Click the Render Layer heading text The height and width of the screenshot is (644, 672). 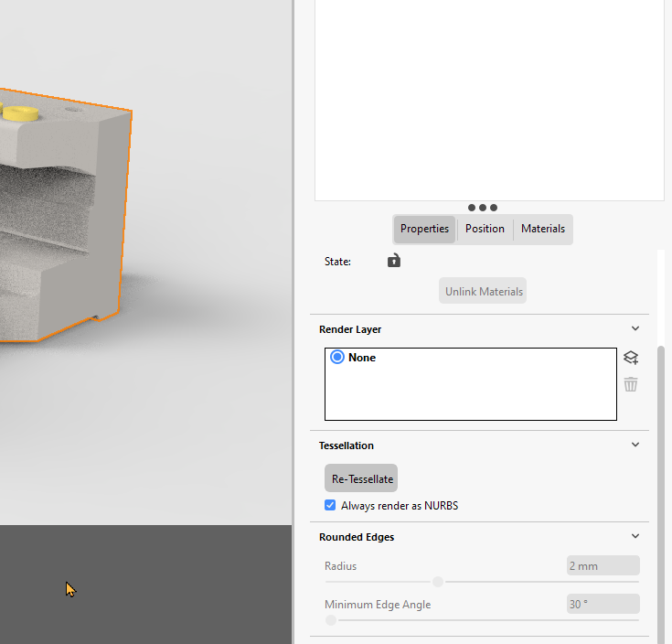[350, 329]
